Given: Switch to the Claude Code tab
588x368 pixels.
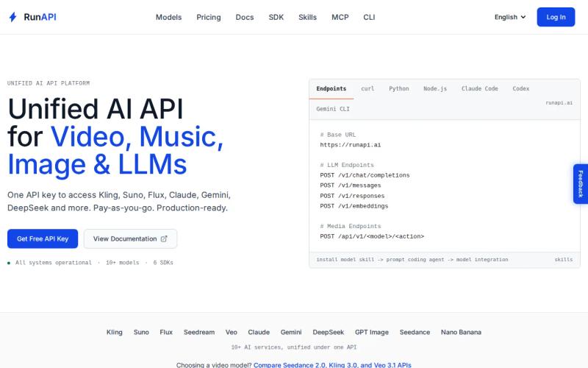Looking at the screenshot, I should [480, 88].
